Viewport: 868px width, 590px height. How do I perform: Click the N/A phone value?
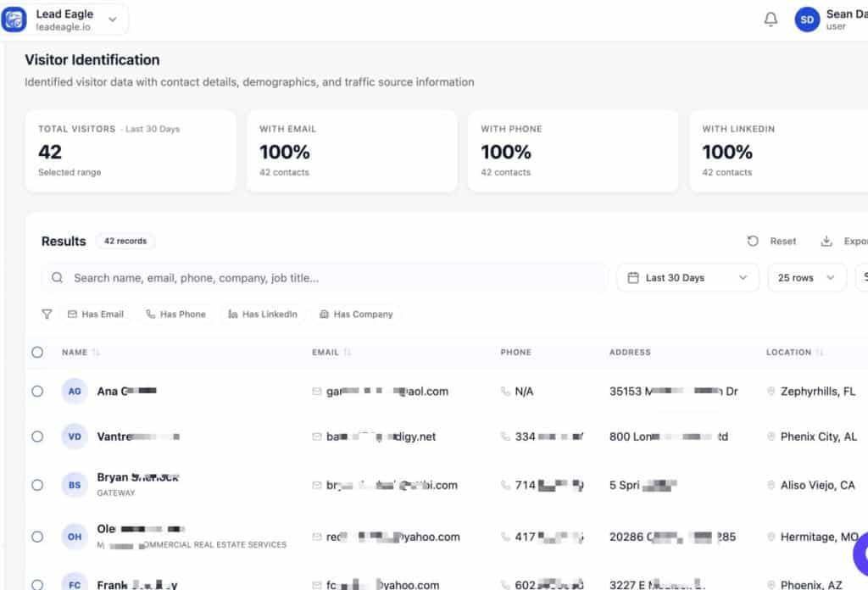524,392
